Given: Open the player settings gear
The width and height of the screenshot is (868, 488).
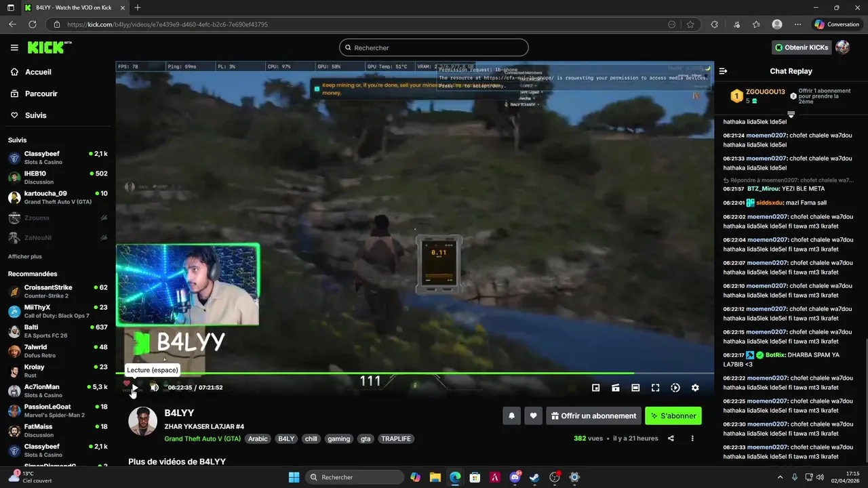Looking at the screenshot, I should (x=695, y=388).
